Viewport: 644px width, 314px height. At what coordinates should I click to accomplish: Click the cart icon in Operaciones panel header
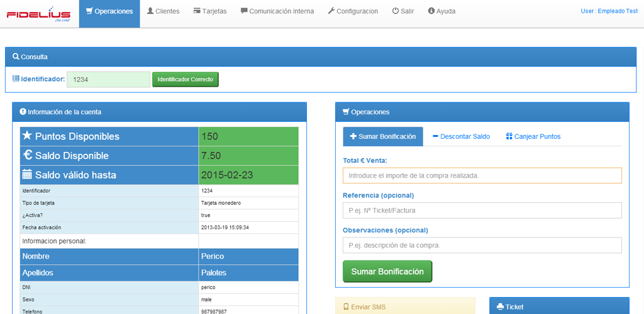tap(346, 112)
